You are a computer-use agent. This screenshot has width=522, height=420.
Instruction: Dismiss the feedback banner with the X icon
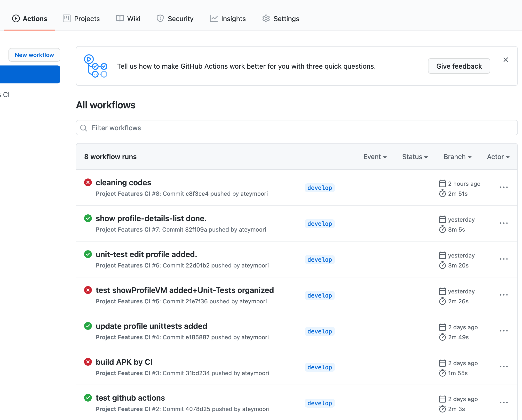(x=506, y=60)
